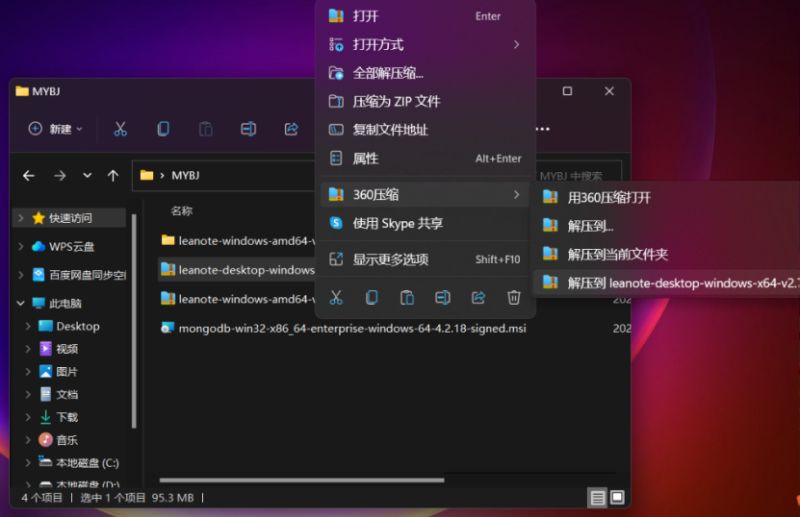This screenshot has width=800, height=517.
Task: Click the navigation pane vertical scrollbar
Action: point(134,321)
